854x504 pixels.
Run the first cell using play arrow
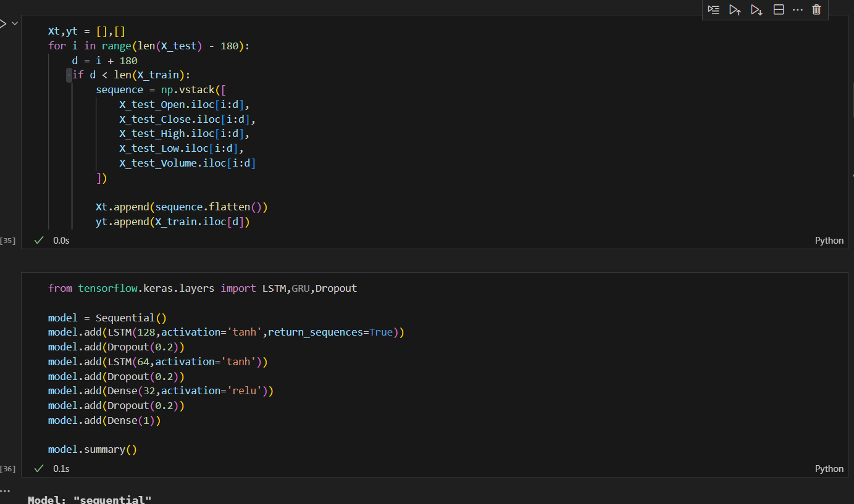click(x=2, y=23)
